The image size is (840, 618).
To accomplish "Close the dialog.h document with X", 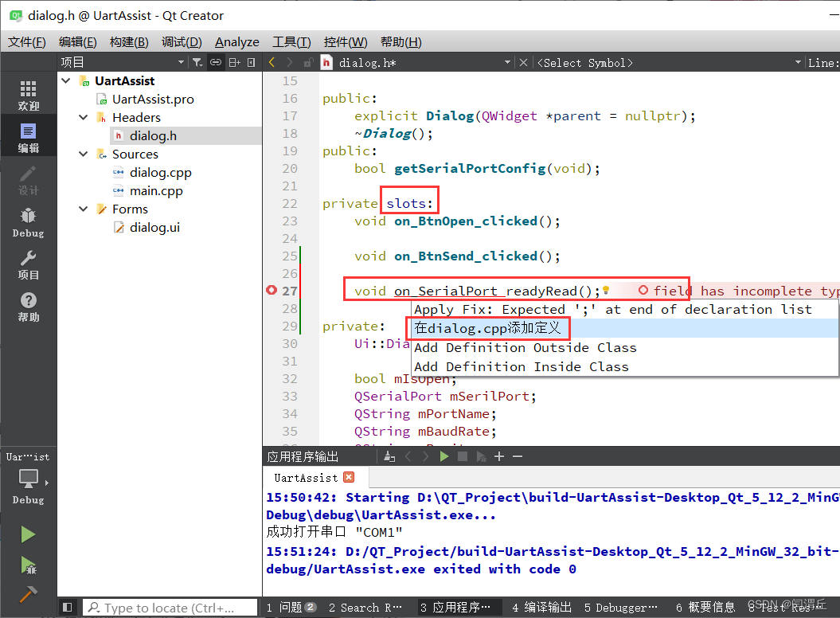I will tap(523, 62).
